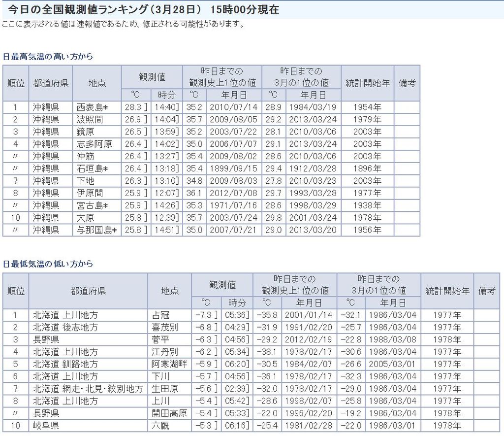This screenshot has height=436, width=504.
Task: Select the 波照間 location entry
Action: pyautogui.click(x=88, y=120)
